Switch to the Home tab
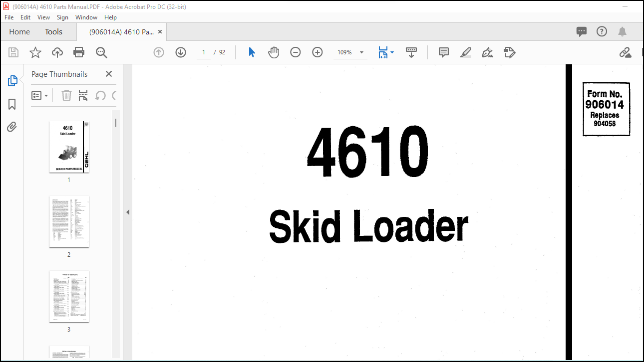This screenshot has height=362, width=644. tap(19, 32)
